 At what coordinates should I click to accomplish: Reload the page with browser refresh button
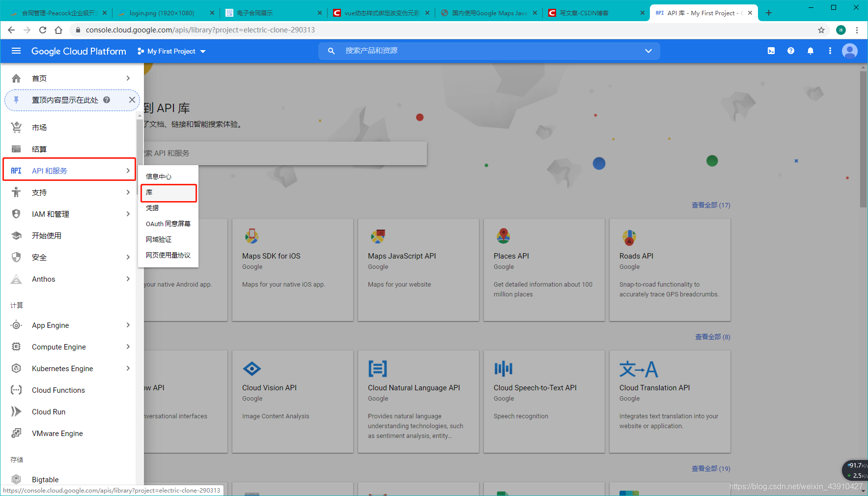[x=43, y=30]
